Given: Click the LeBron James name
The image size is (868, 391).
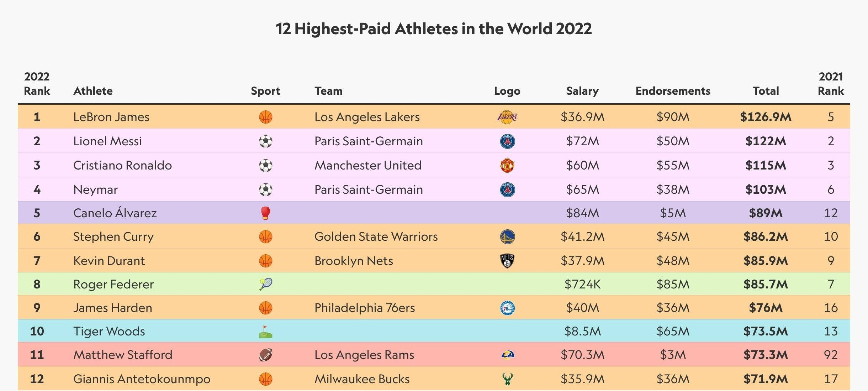Looking at the screenshot, I should (x=111, y=117).
